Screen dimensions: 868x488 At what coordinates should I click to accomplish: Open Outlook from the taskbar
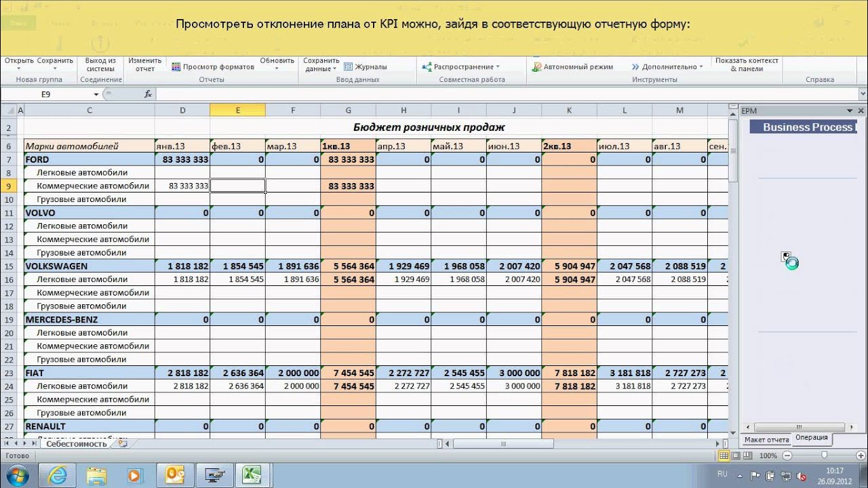pyautogui.click(x=175, y=475)
